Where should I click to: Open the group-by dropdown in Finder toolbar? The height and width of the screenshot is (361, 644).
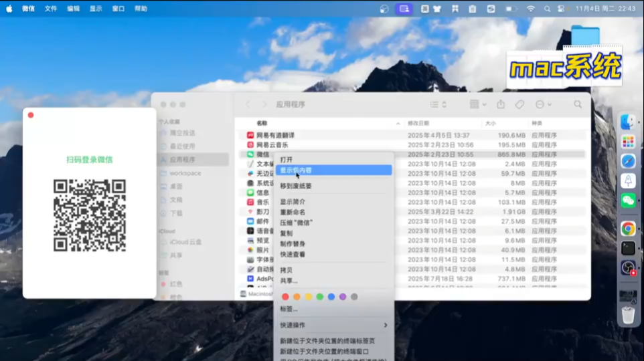477,105
